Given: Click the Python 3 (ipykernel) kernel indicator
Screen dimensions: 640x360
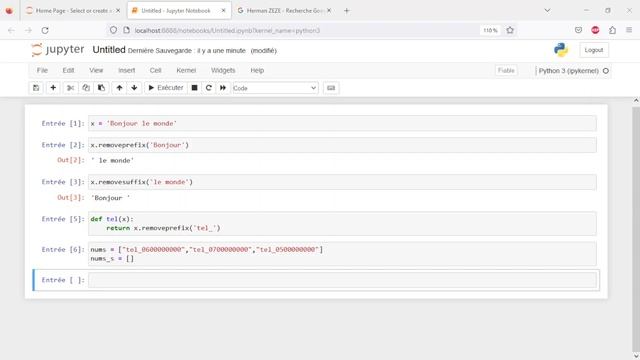Looking at the screenshot, I should click(568, 71).
